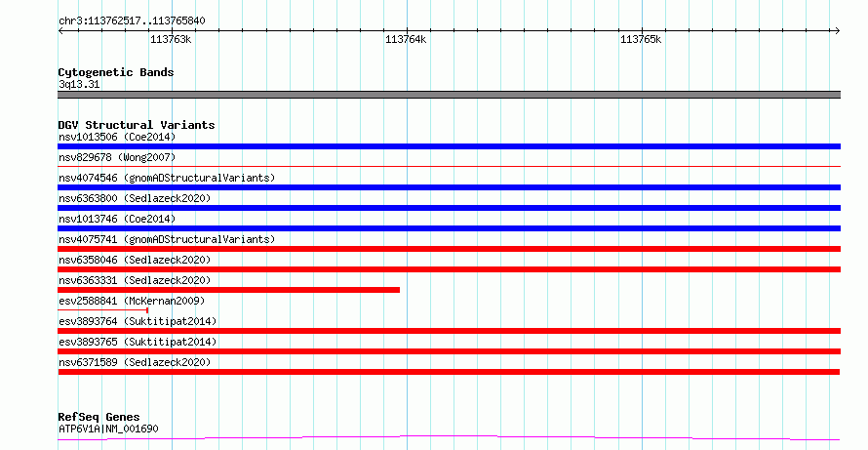Select the nsv1013506 (Coe2014) label

[x=117, y=137]
